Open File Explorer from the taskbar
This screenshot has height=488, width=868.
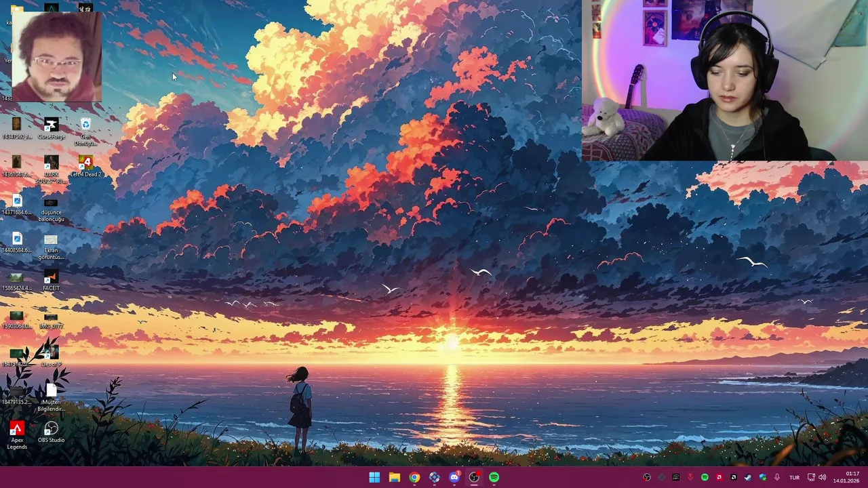pyautogui.click(x=394, y=477)
